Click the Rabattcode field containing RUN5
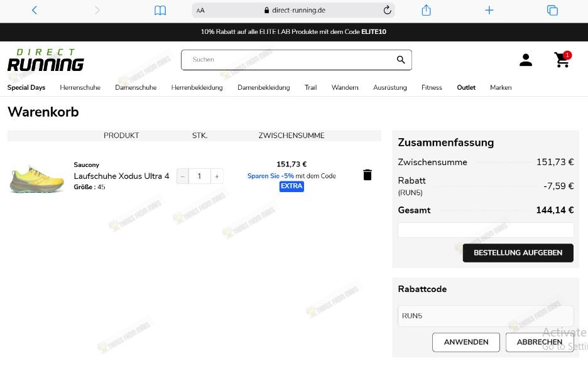The image size is (588, 366). click(x=486, y=316)
